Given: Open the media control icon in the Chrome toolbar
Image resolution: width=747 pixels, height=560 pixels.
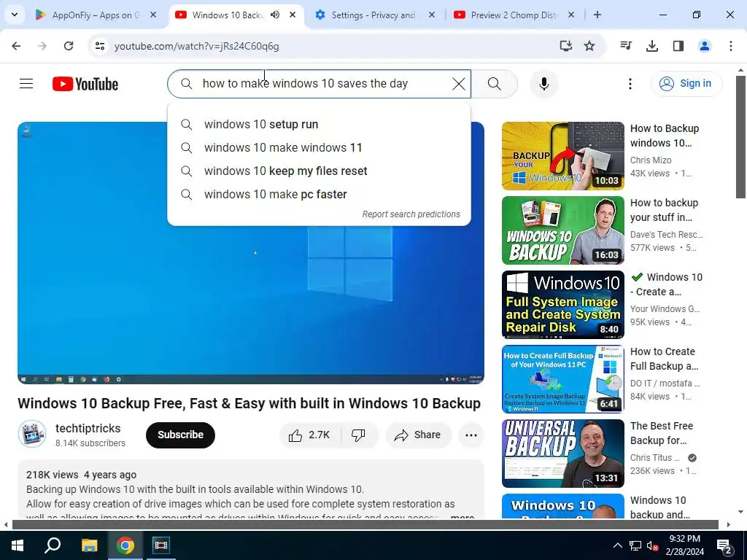Looking at the screenshot, I should [x=626, y=46].
